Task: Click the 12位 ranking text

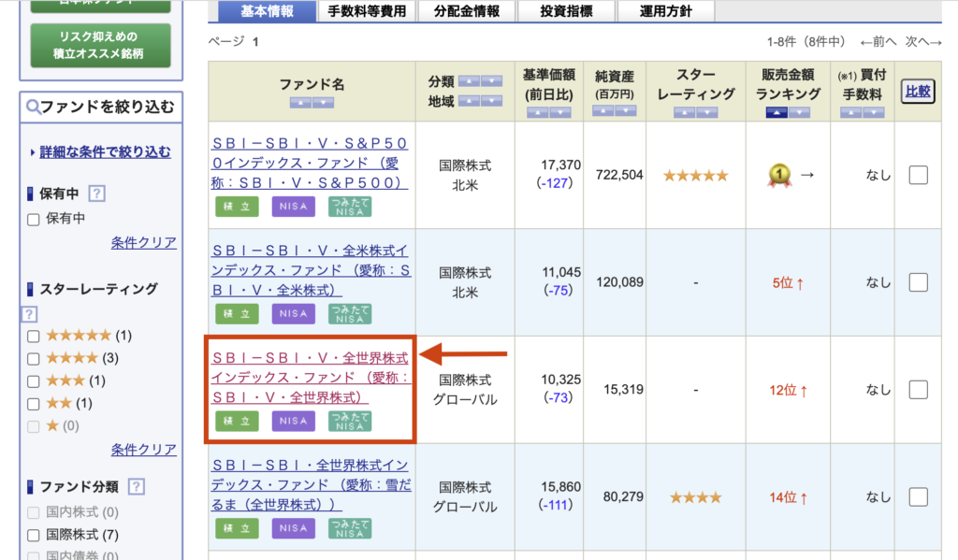Action: pyautogui.click(x=783, y=390)
